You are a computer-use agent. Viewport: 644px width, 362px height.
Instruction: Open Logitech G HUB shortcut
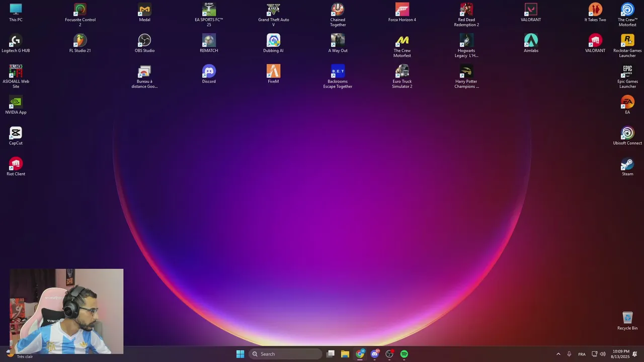(16, 43)
